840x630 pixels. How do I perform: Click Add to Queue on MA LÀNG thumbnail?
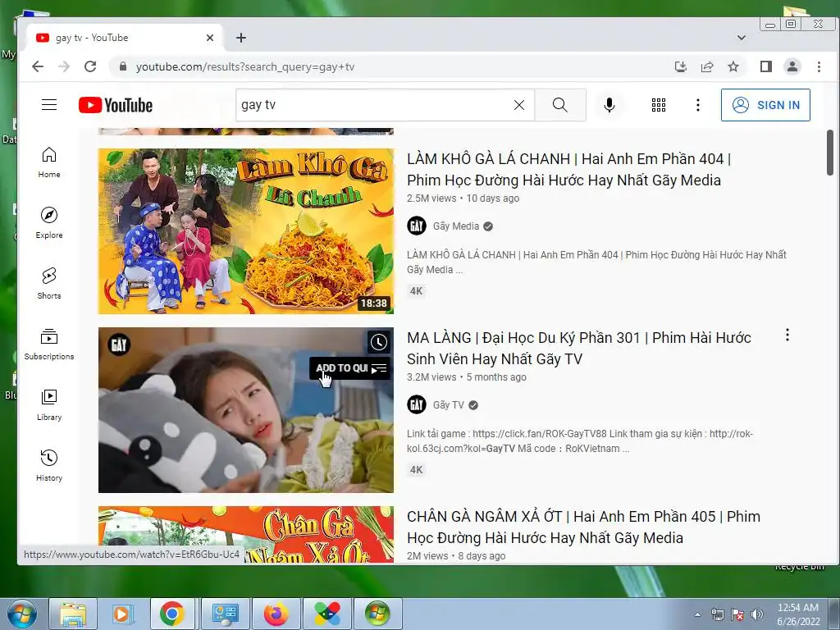350,368
